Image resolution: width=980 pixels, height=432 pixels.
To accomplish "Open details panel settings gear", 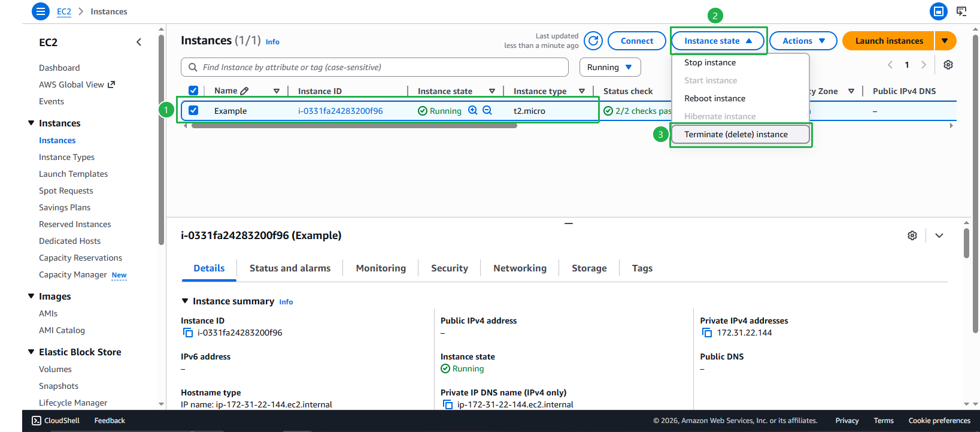I will click(912, 235).
